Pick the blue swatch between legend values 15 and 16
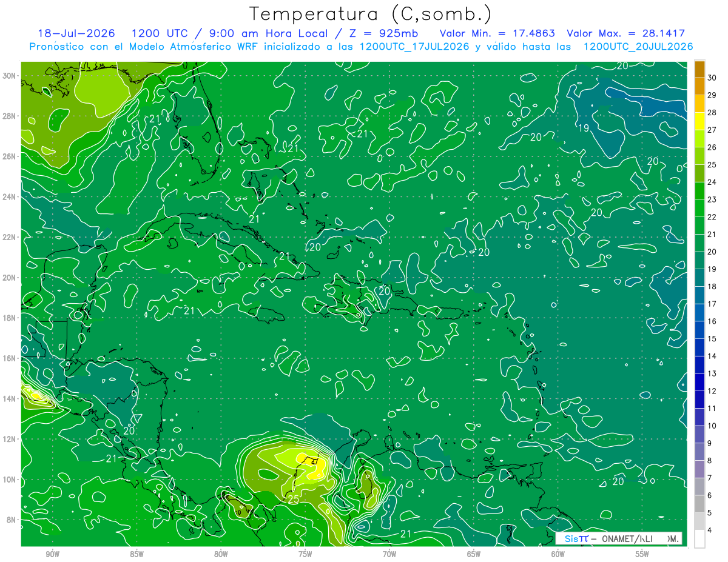The width and height of the screenshot is (728, 562). coord(699,330)
